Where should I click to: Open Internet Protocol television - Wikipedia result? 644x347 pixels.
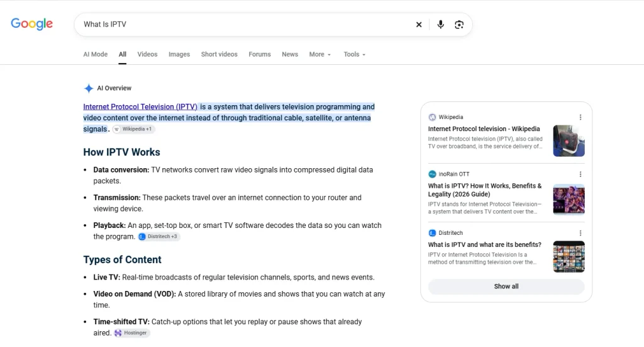(x=484, y=128)
